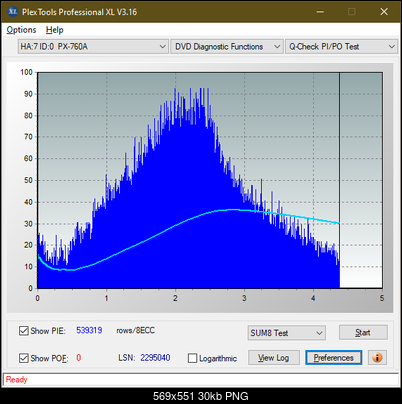The width and height of the screenshot is (402, 404).
Task: Click the PlexTools XL logo in title bar
Action: [x=13, y=12]
